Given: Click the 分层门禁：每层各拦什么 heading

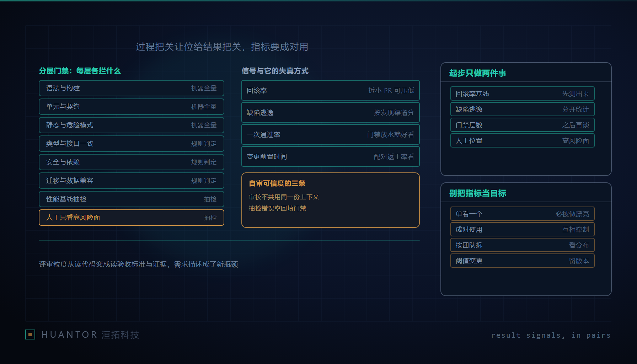Looking at the screenshot, I should 80,71.
